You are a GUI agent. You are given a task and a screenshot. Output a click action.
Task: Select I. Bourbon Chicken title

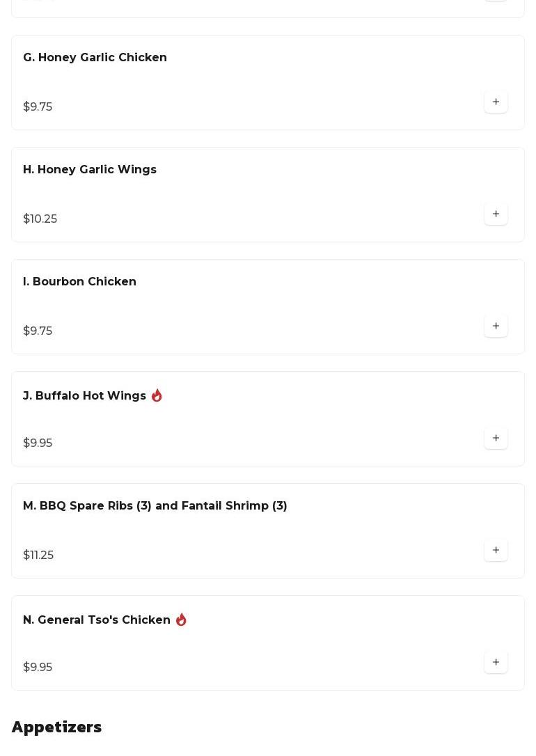[79, 282]
